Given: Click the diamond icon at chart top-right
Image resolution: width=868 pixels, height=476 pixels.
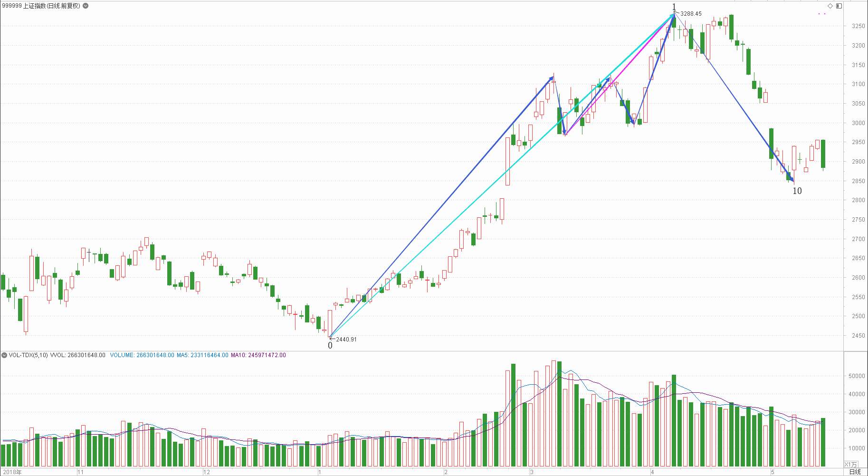Looking at the screenshot, I should [830, 6].
